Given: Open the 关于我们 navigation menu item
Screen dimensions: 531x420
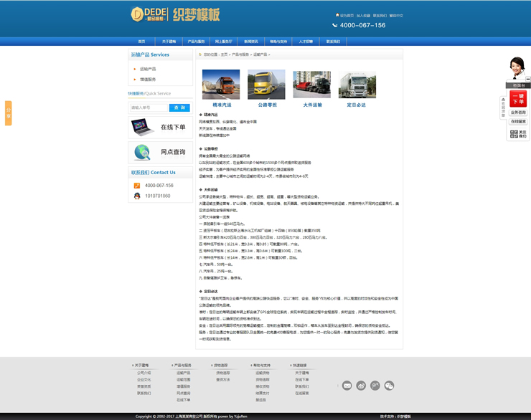Looking at the screenshot, I should 169,42.
